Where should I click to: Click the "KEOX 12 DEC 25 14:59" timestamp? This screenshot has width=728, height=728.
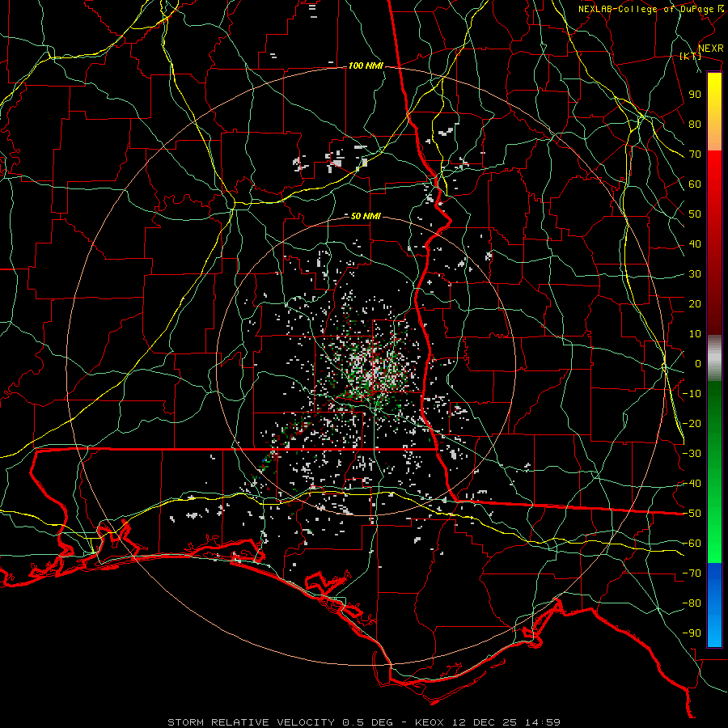[x=488, y=722]
